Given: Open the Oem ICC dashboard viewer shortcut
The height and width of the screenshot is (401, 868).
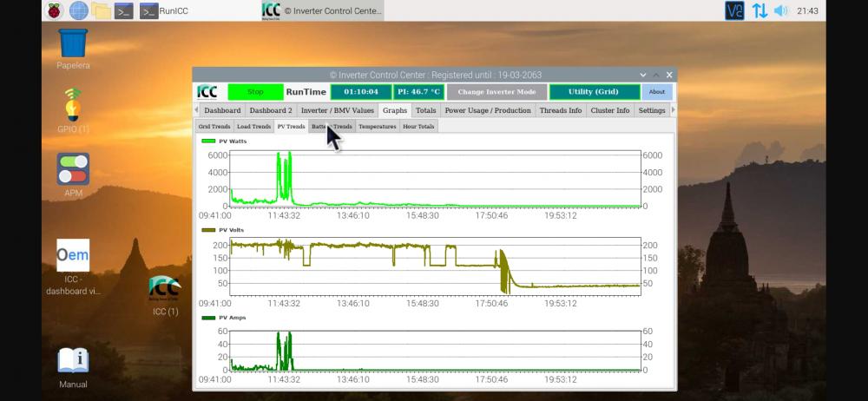Looking at the screenshot, I should click(73, 267).
